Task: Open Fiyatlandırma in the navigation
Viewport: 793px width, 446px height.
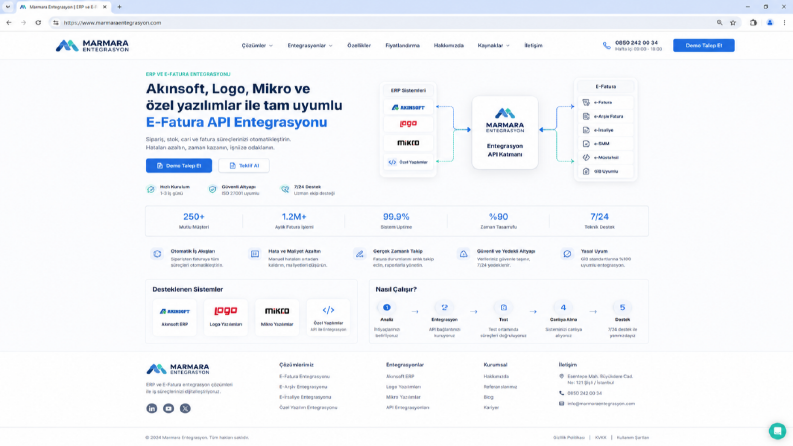Action: (403, 46)
